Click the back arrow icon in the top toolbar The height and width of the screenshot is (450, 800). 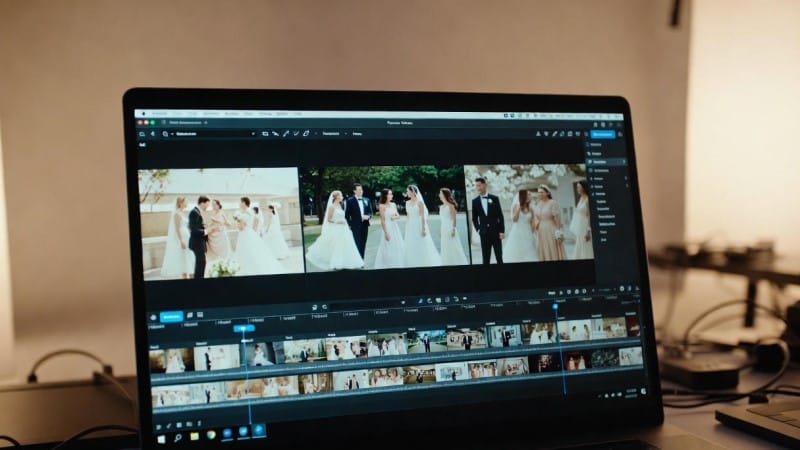tap(153, 134)
